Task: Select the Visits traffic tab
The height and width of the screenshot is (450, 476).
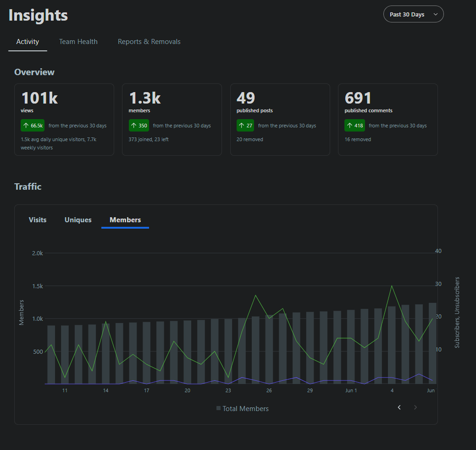Action: point(38,220)
